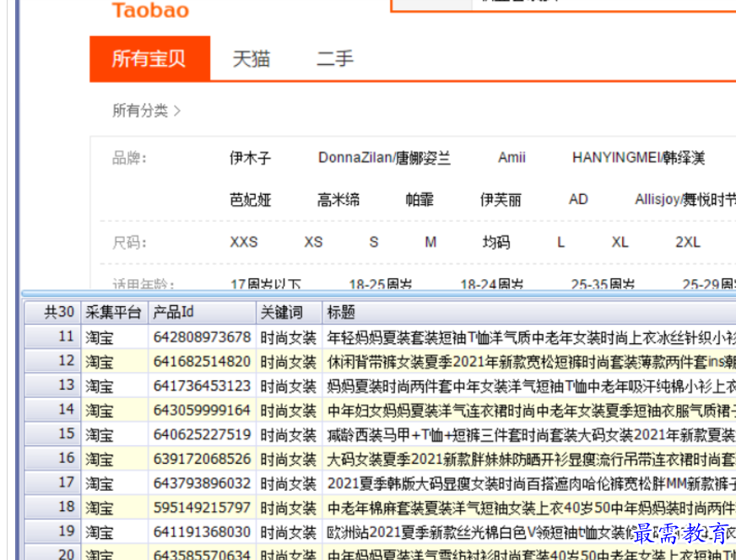Choose size 2XL
The image size is (736, 560).
click(x=688, y=242)
